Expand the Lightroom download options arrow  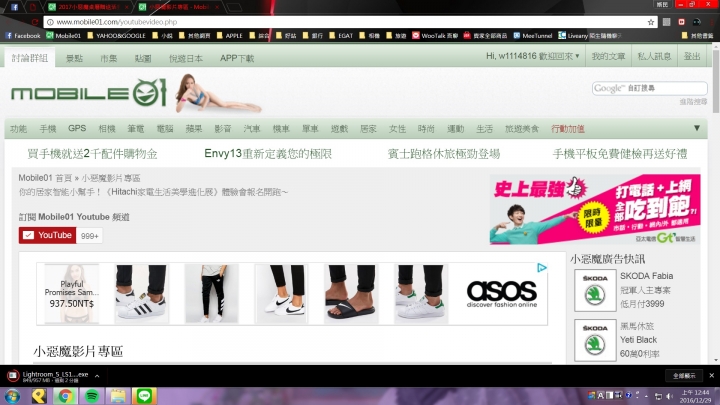pyautogui.click(x=97, y=376)
